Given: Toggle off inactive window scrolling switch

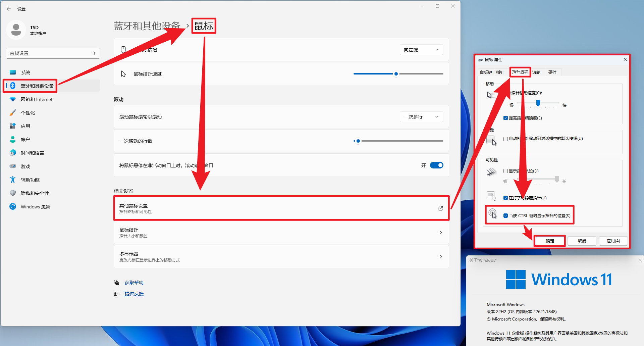Looking at the screenshot, I should click(437, 165).
